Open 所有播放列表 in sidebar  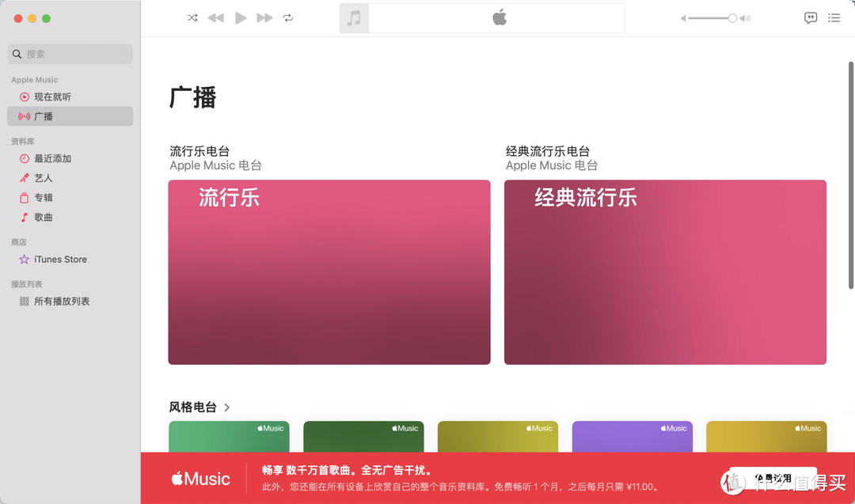pos(70,301)
